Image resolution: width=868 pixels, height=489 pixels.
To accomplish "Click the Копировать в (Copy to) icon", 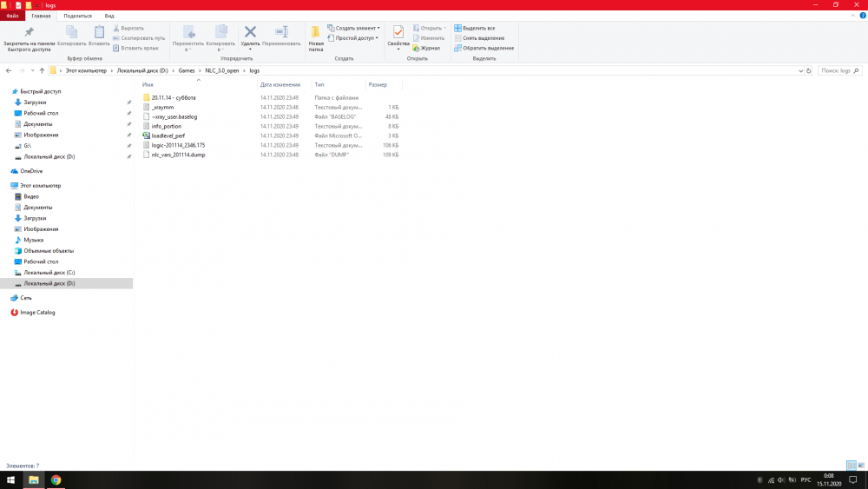I will click(x=220, y=32).
